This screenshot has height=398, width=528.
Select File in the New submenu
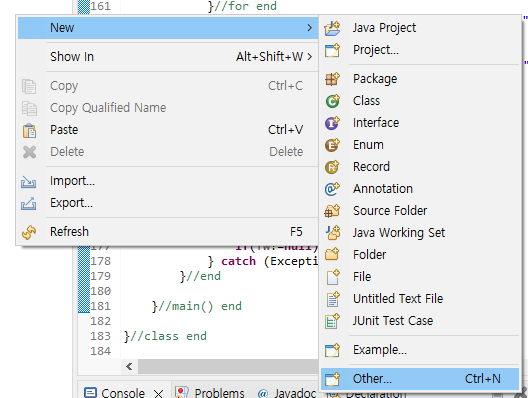(x=420, y=277)
